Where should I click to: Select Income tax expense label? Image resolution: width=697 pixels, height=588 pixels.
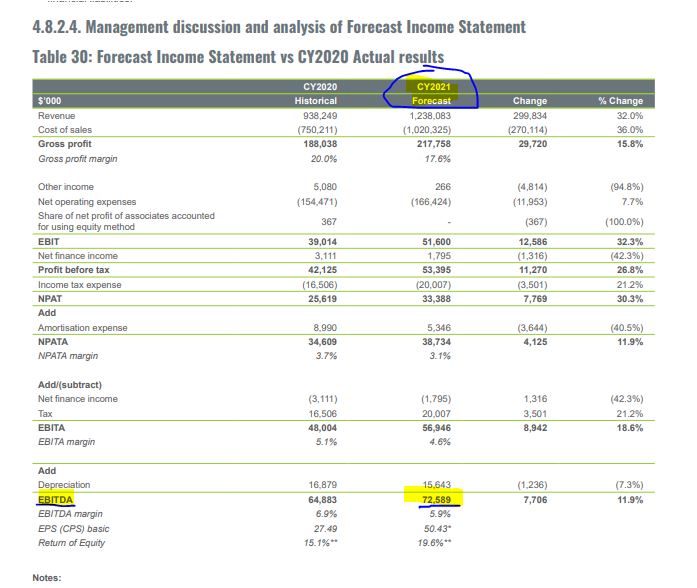click(80, 285)
